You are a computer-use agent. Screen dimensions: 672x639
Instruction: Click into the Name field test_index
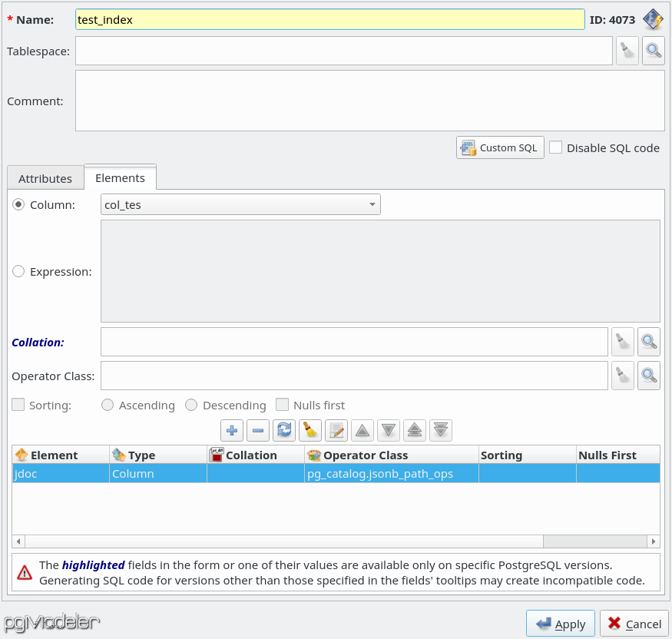point(330,20)
